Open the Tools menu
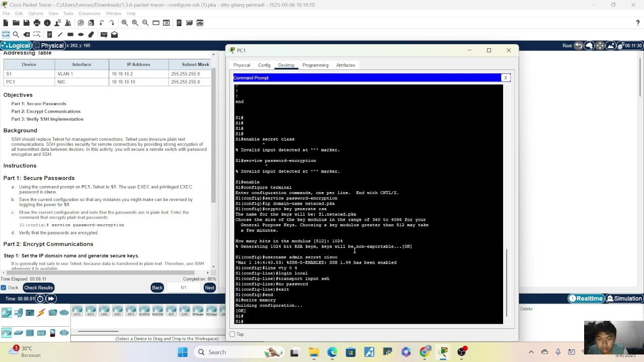Screen dimensions: 644x362 coord(68,14)
